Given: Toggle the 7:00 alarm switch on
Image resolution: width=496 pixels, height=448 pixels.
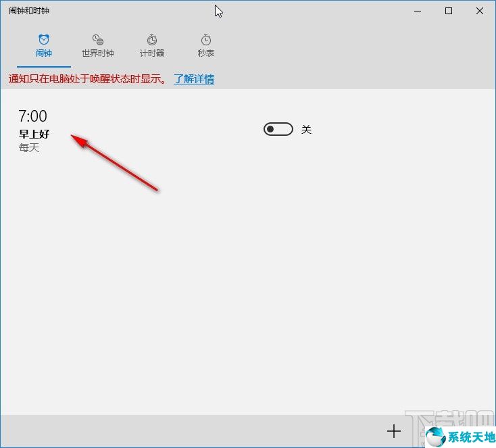Looking at the screenshot, I should 278,129.
